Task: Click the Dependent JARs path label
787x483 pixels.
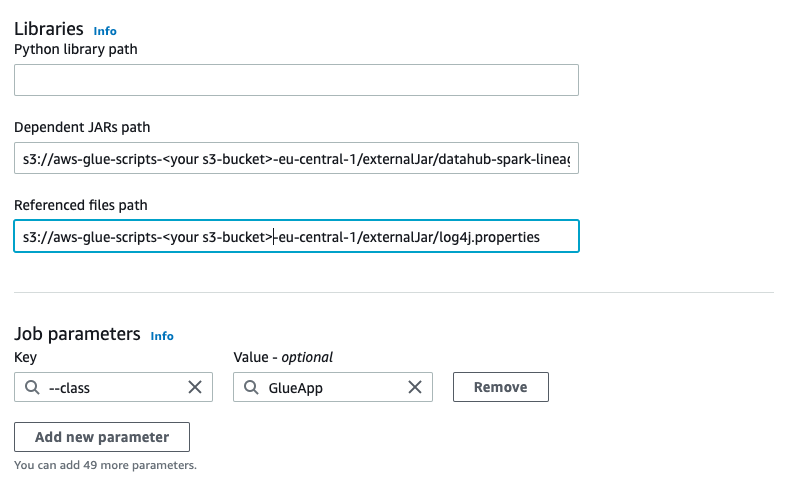Action: (x=82, y=128)
